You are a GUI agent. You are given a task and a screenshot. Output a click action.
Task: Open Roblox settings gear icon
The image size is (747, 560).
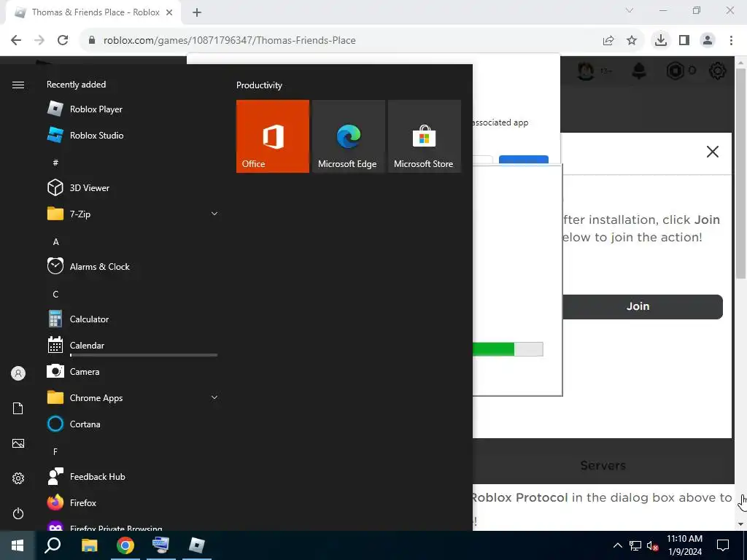[x=718, y=71]
